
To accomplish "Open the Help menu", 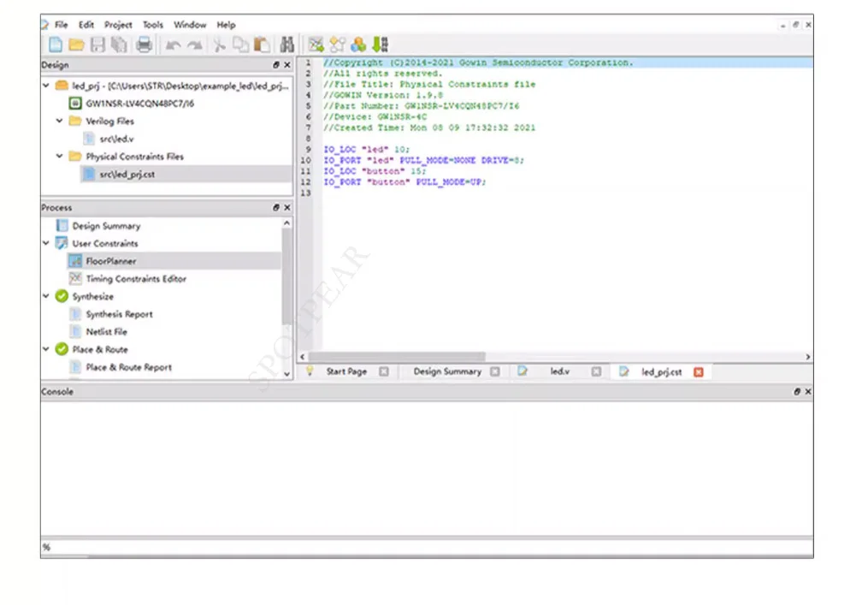I will point(226,25).
